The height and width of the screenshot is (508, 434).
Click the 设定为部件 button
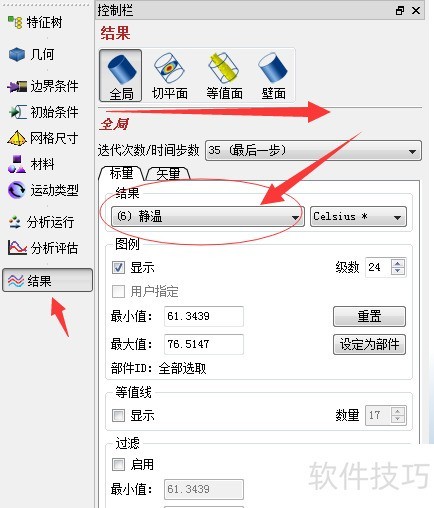[369, 344]
